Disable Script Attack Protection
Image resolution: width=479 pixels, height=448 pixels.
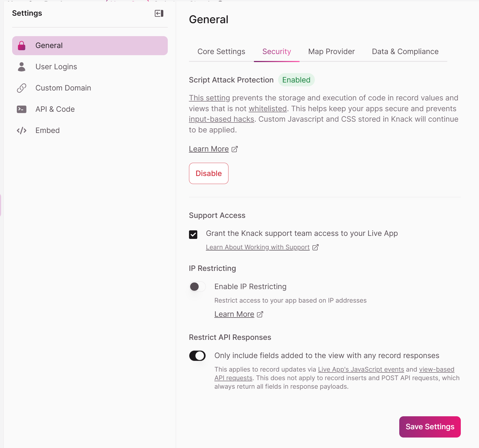209,173
